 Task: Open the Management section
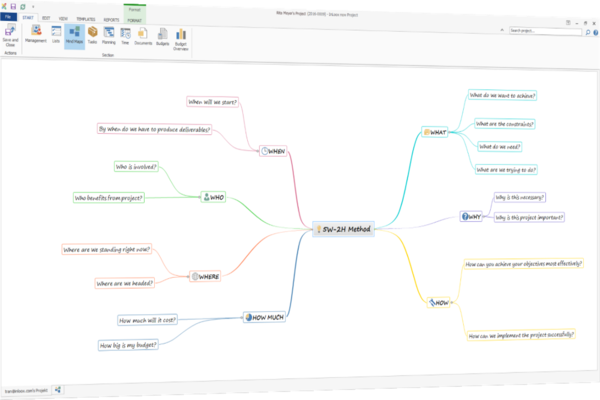pyautogui.click(x=36, y=34)
